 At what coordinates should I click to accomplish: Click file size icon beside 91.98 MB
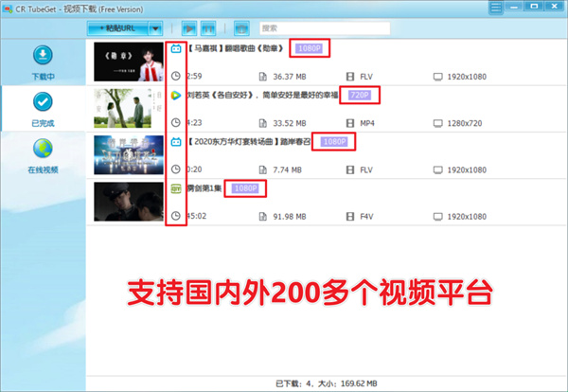pos(262,217)
